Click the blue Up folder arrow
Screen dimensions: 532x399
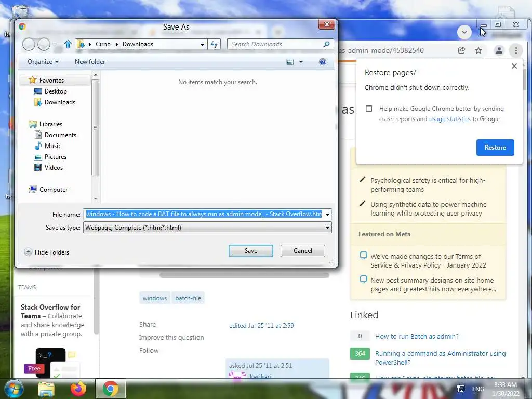coord(68,44)
